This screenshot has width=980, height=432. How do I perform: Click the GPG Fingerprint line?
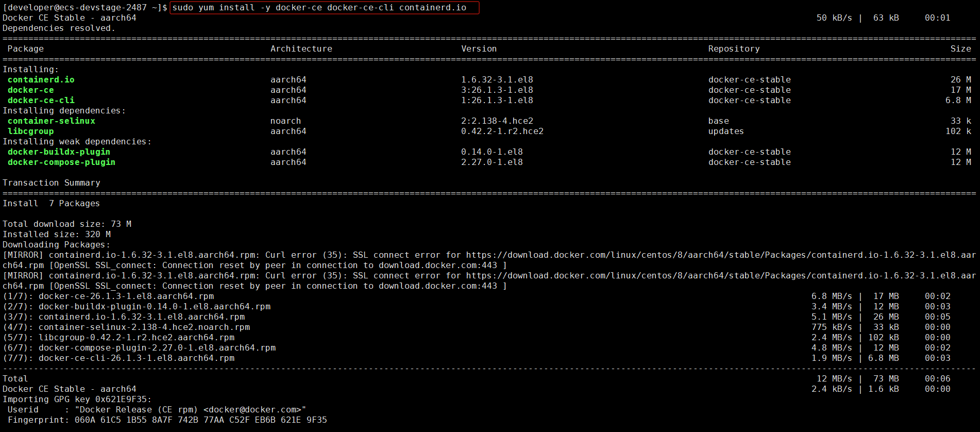167,420
